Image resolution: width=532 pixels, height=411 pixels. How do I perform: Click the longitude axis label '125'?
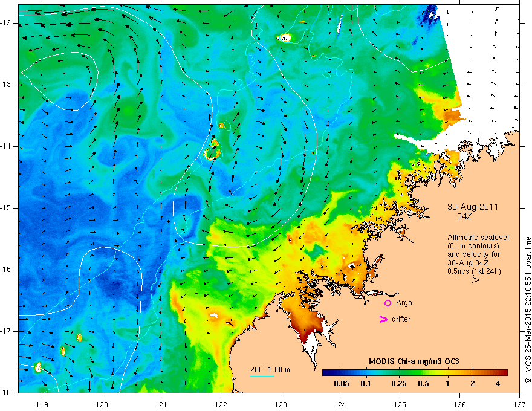(x=400, y=404)
